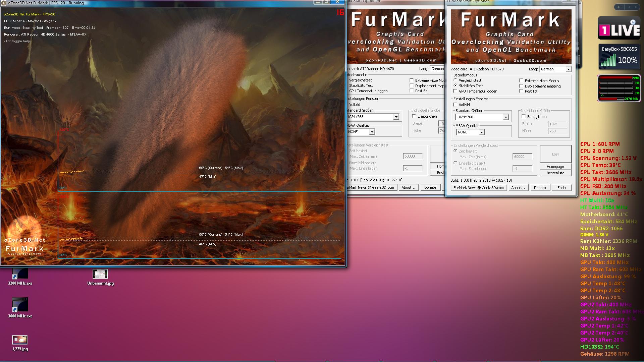This screenshot has width=644, height=362.
Task: Open the 1,275.jpg desktop image
Action: tap(20, 340)
